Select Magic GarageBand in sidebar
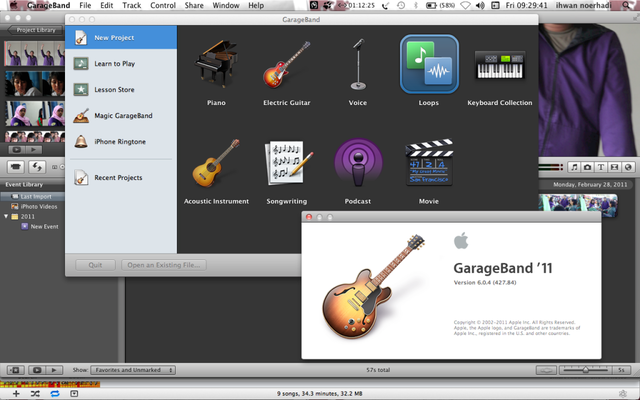The height and width of the screenshot is (400, 640). coord(121,116)
